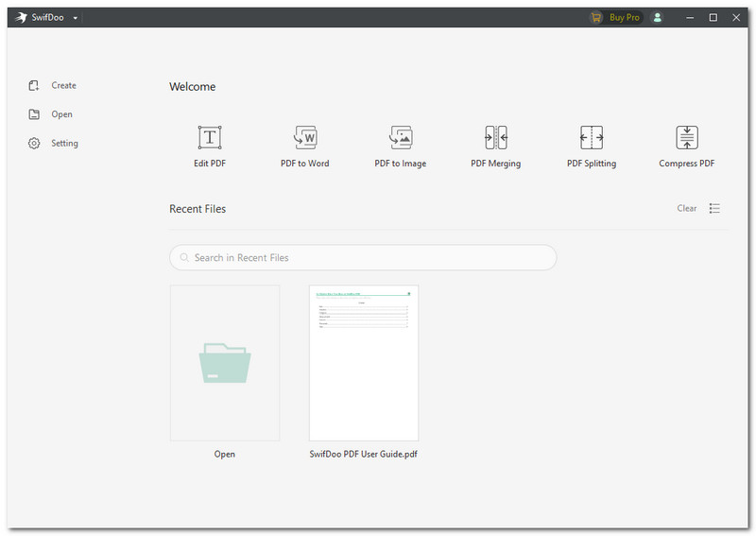
Task: Click the SwifDoo bird logo
Action: [22, 17]
